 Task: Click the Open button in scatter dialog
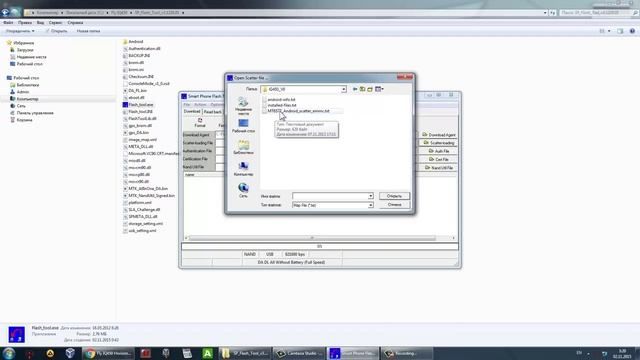point(394,196)
